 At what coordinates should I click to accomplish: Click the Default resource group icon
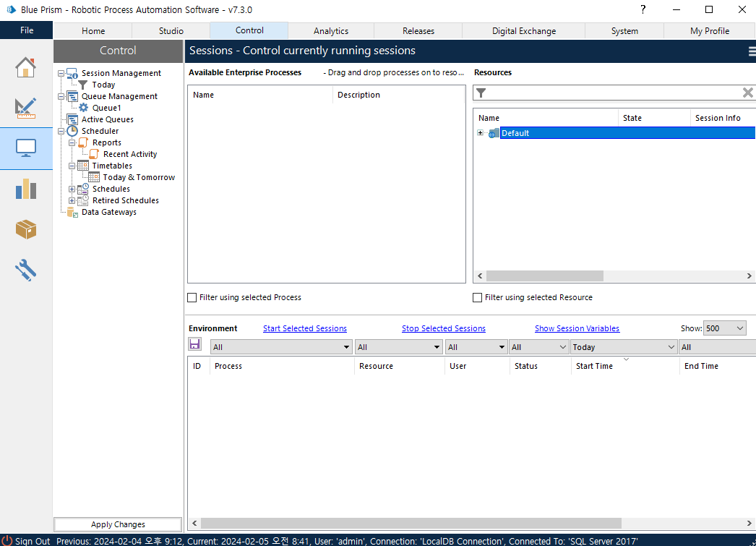[494, 133]
